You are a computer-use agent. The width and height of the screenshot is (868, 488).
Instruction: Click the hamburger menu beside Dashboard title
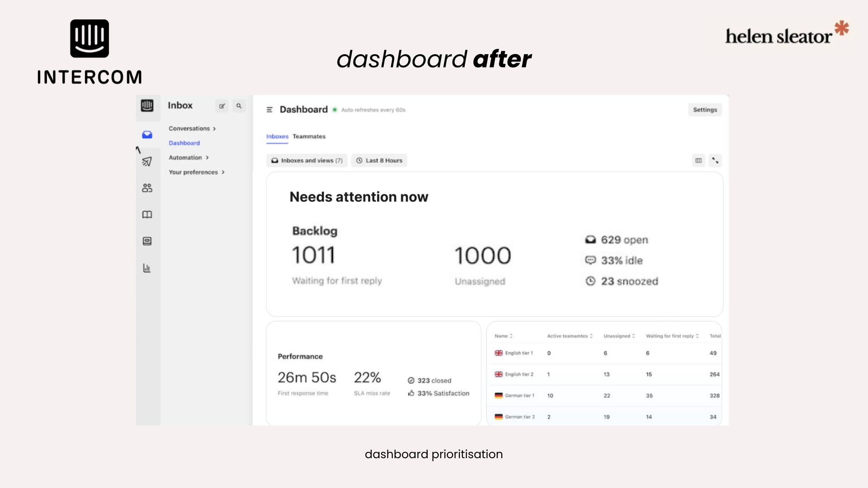tap(269, 109)
